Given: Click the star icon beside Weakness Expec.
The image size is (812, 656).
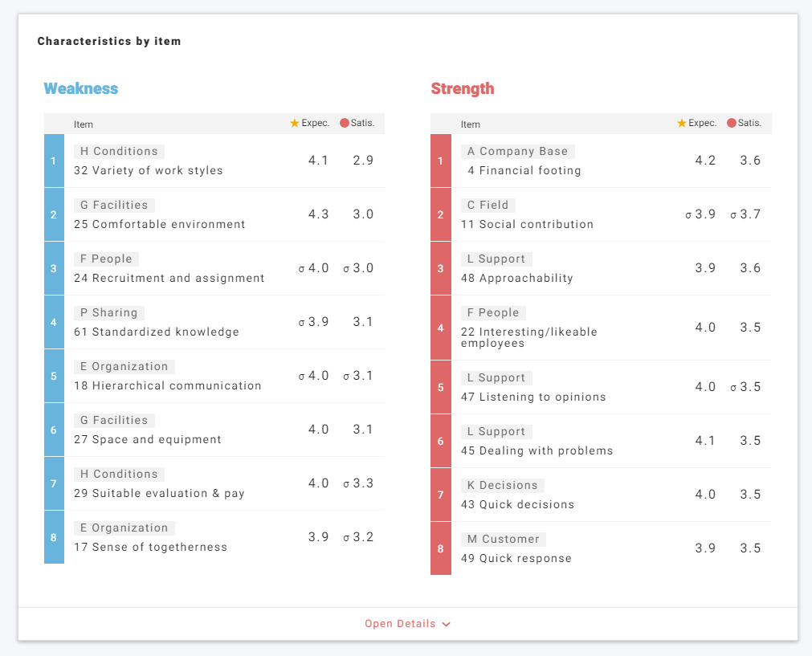Looking at the screenshot, I should 295,124.
